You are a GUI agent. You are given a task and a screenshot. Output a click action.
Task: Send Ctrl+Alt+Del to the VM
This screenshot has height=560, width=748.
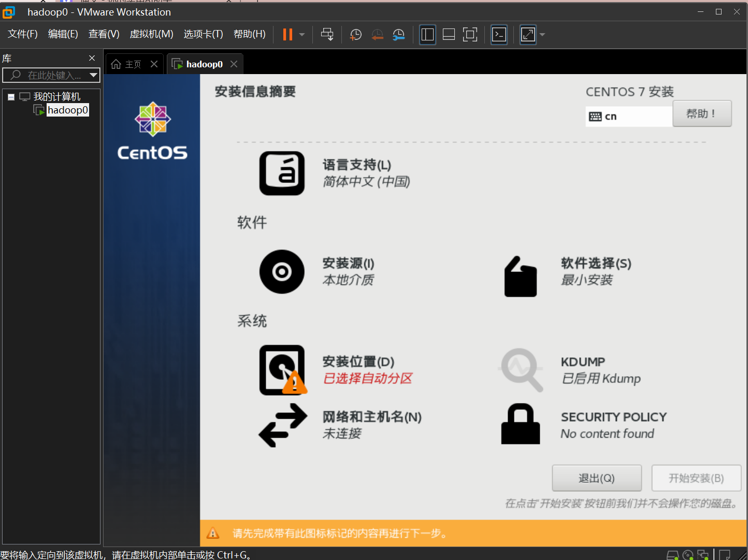[x=327, y=35]
